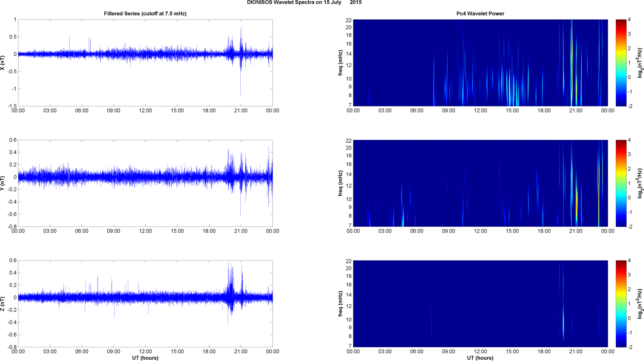Click the '06:00' tick below the Z time series plot
Screen dimensions: 644x361
click(82, 352)
